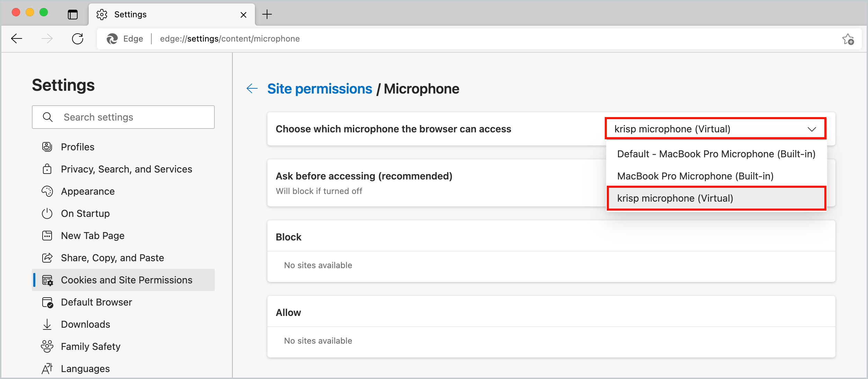Add page to favorites star icon

click(x=848, y=39)
